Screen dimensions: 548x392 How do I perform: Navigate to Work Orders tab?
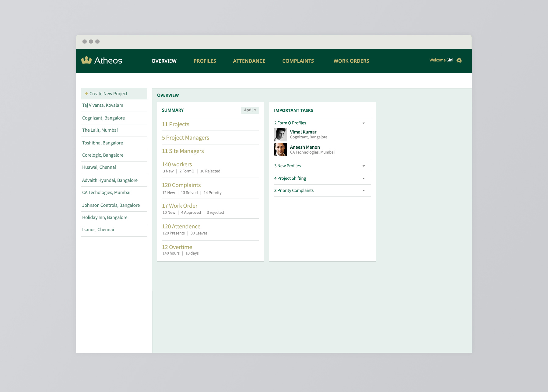[351, 61]
